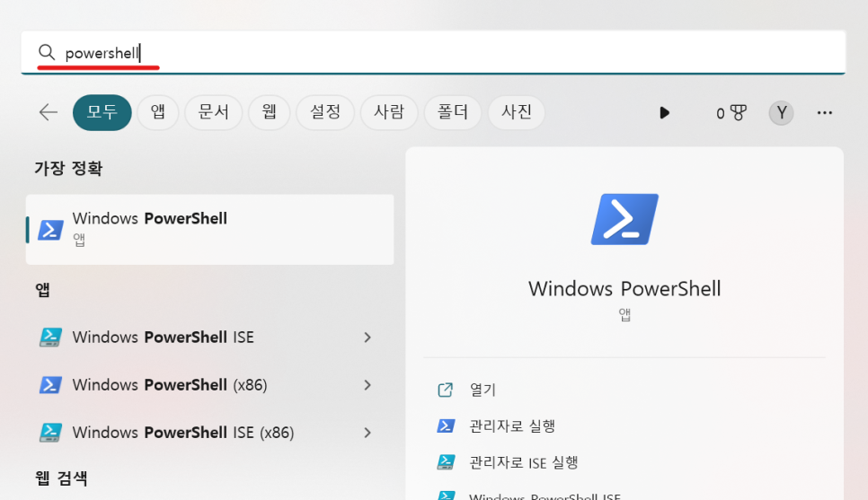This screenshot has height=500, width=868.
Task: Expand Windows PowerShell (x86) result chevron
Action: pos(367,385)
